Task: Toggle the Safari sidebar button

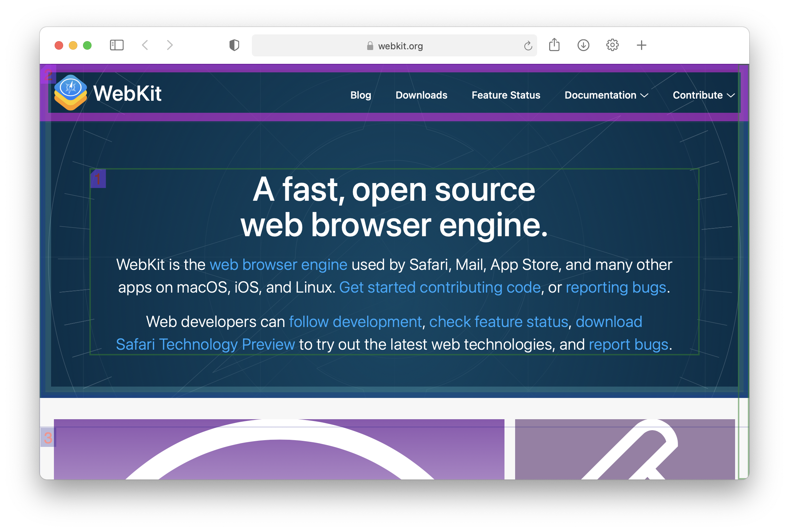Action: coord(116,45)
